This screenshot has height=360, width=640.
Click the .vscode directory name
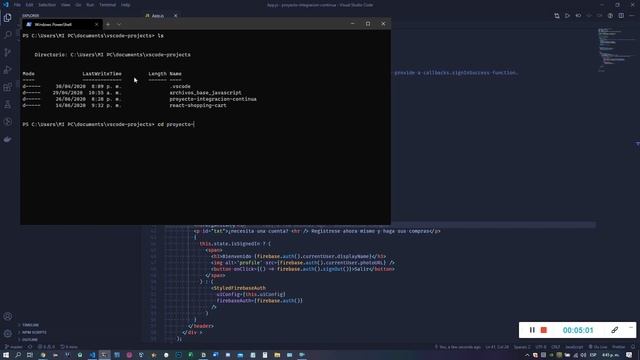click(x=180, y=87)
